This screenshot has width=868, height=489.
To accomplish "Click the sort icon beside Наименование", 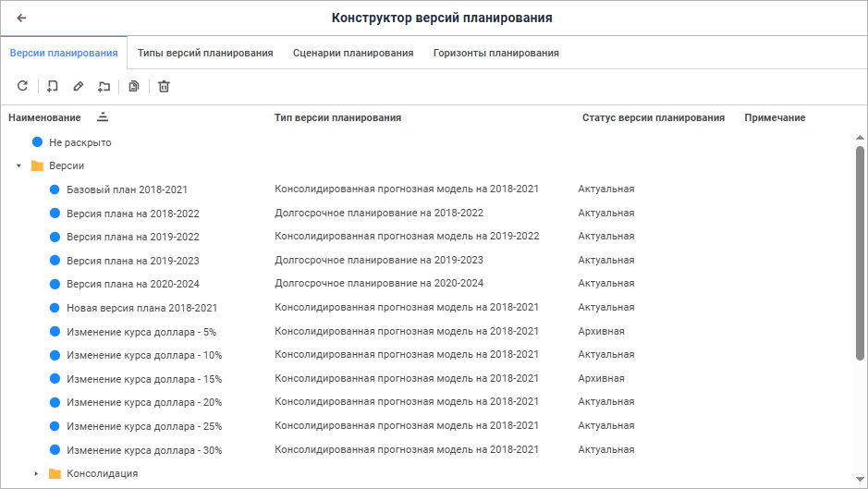I will point(103,117).
